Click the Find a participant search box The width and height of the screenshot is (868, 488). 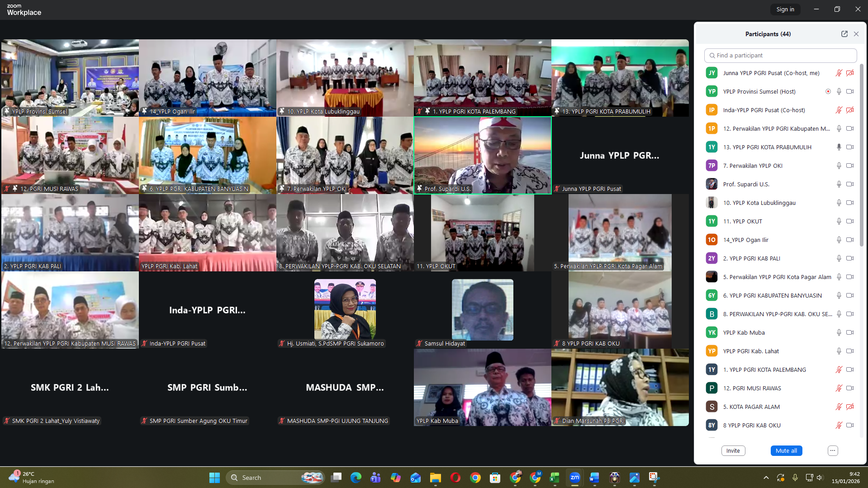[x=780, y=56]
